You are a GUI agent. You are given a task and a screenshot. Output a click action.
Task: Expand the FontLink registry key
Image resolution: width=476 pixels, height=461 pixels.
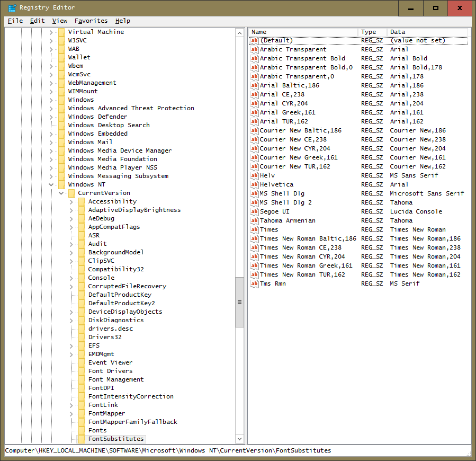[x=71, y=405]
